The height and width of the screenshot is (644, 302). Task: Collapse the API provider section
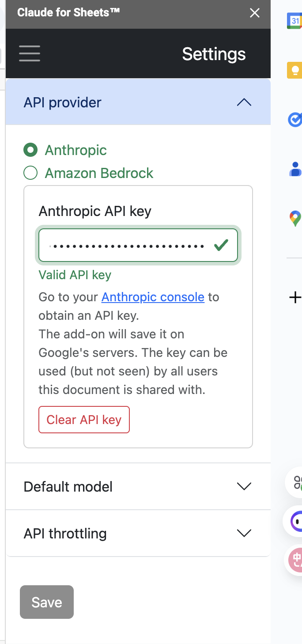(244, 102)
